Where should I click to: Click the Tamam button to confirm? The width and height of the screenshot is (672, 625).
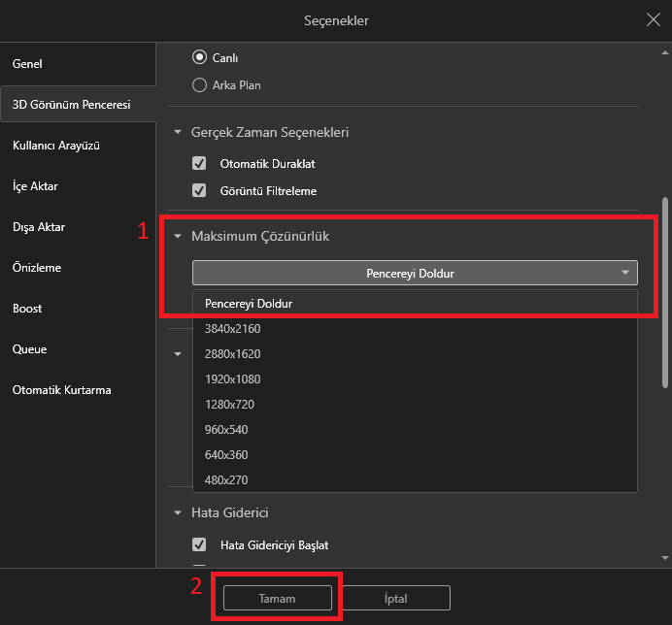point(278,598)
